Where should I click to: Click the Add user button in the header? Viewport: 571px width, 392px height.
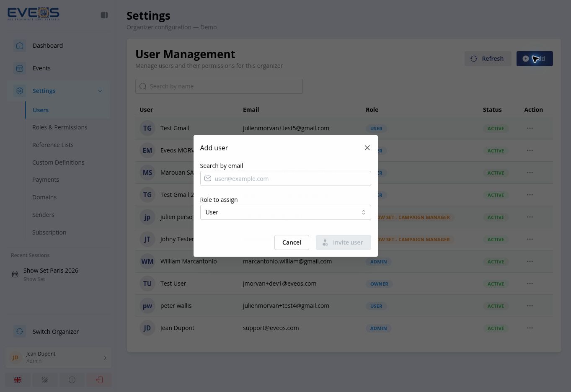click(535, 59)
